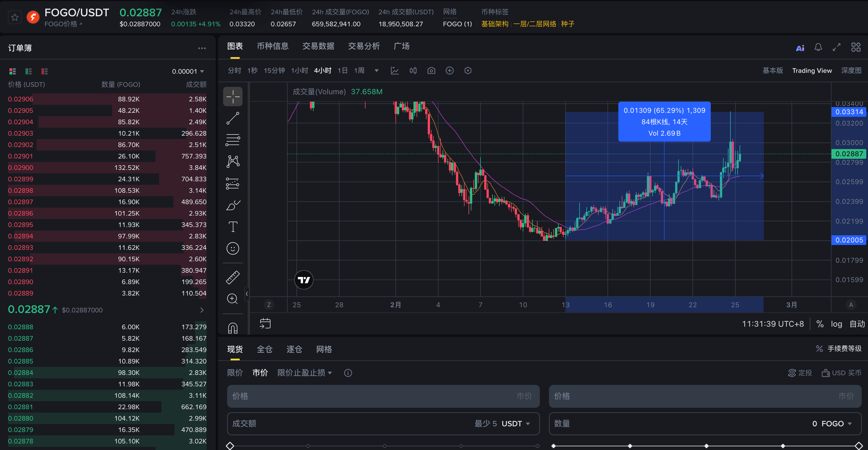The width and height of the screenshot is (868, 450).
Task: Open the order book more-options menu
Action: coord(202,48)
